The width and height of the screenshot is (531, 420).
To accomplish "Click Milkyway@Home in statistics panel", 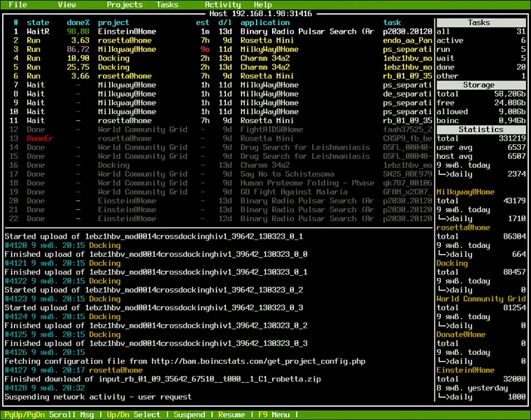I will [x=465, y=192].
